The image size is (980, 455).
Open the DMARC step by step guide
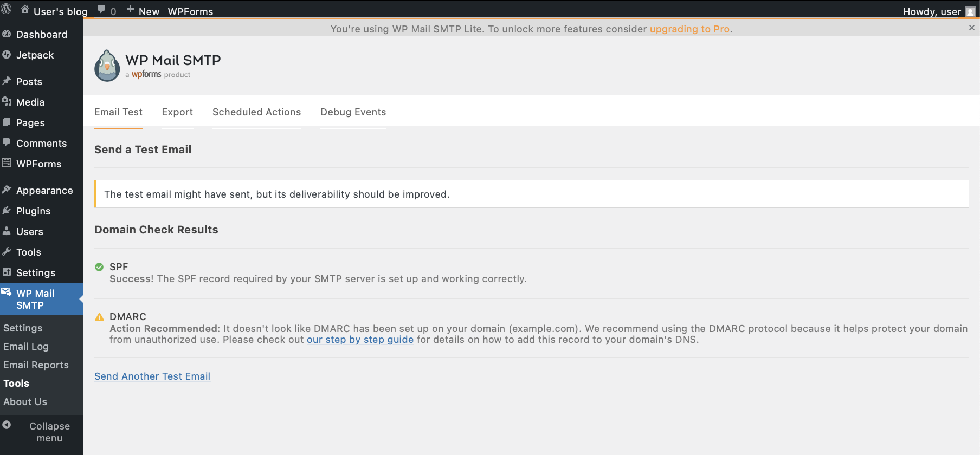click(x=360, y=340)
